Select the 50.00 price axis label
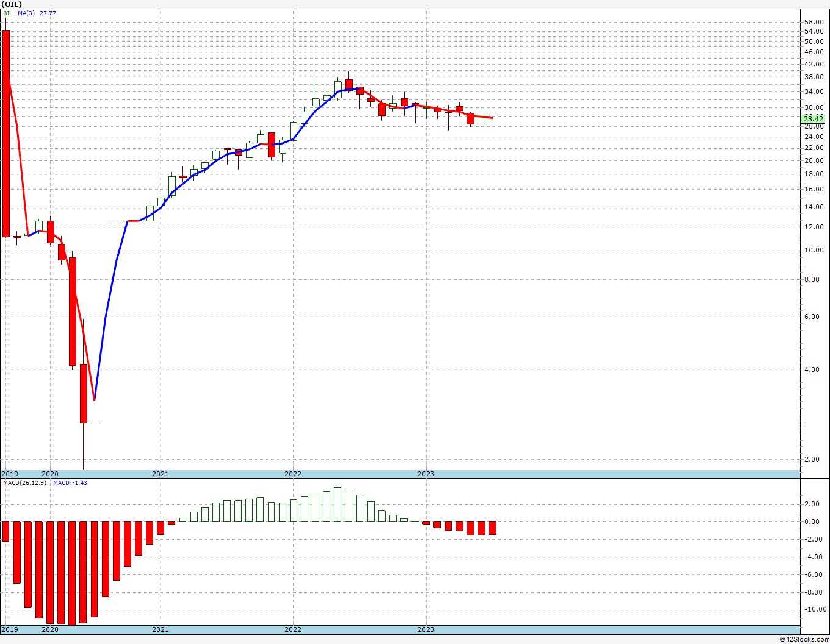The height and width of the screenshot is (644, 830). coord(814,41)
